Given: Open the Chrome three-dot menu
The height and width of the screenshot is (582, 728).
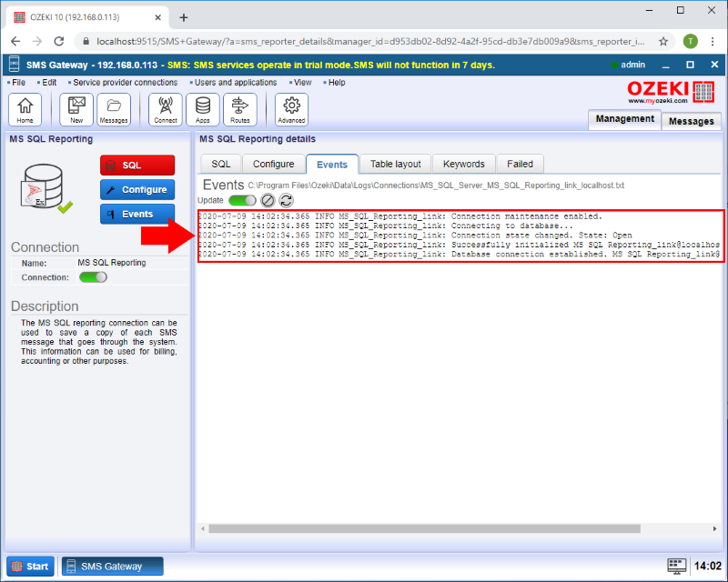Looking at the screenshot, I should pos(713,41).
